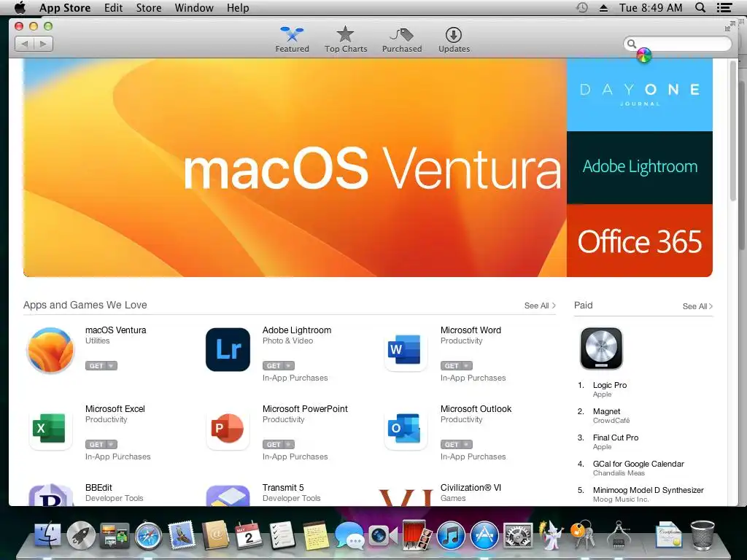Click the Logic Pro icon in Paid
Screen dimensions: 747x560
pyautogui.click(x=601, y=349)
